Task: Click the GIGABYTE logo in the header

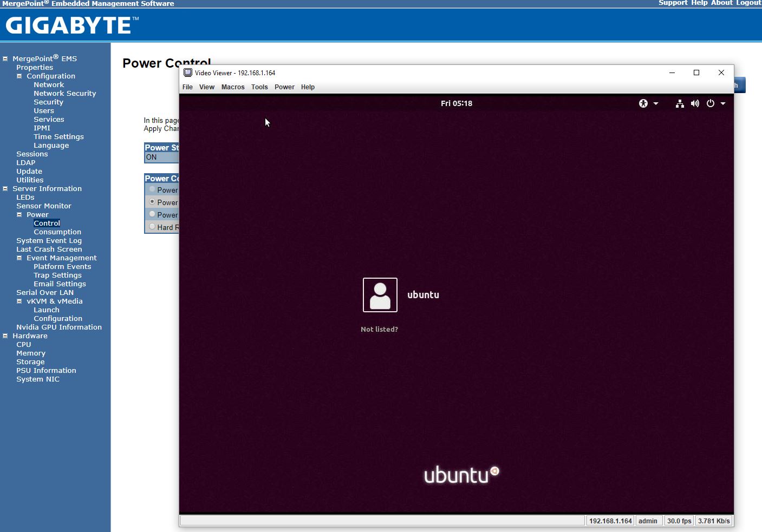Action: pos(72,25)
